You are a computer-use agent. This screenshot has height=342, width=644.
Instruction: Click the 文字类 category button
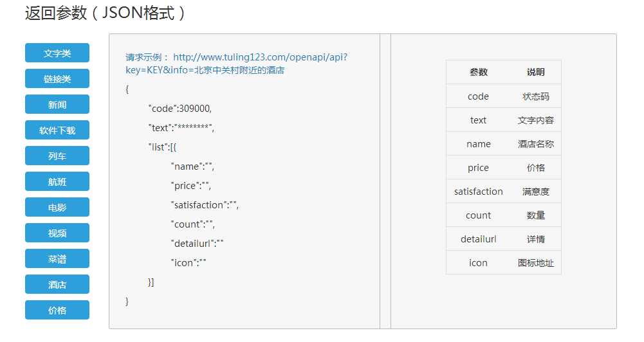coord(57,53)
